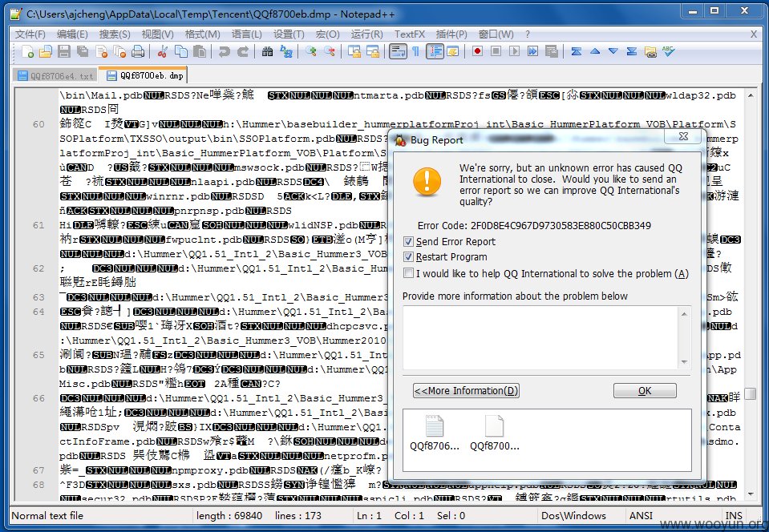Image resolution: width=769 pixels, height=532 pixels.
Task: Open the 格式(M) menu
Action: (202, 34)
